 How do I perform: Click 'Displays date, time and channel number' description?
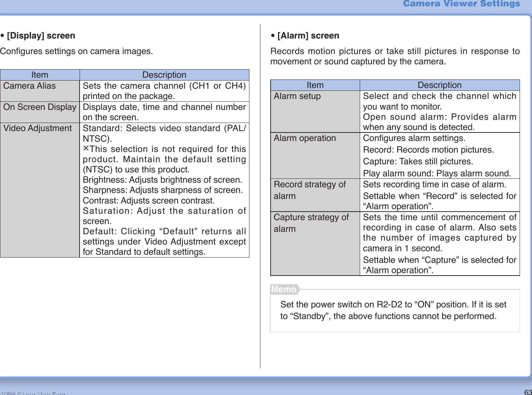164,107
